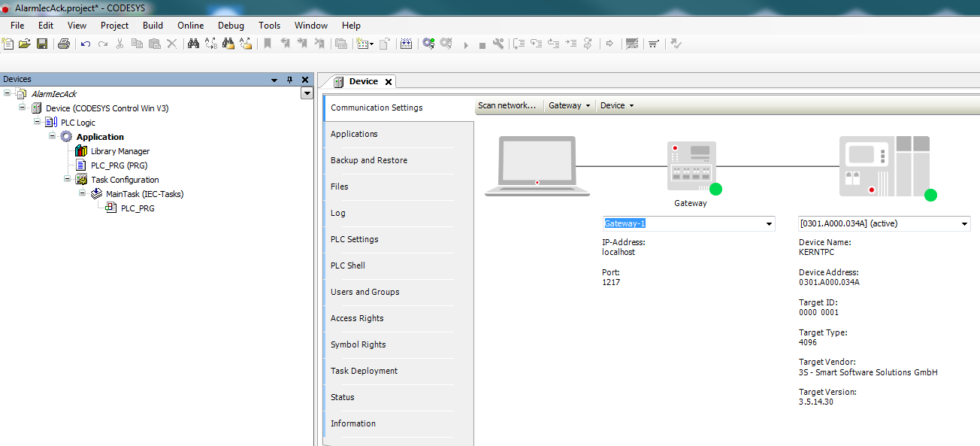Viewport: 980px width, 446px height.
Task: Open a project with the folder icon
Action: pyautogui.click(x=25, y=44)
